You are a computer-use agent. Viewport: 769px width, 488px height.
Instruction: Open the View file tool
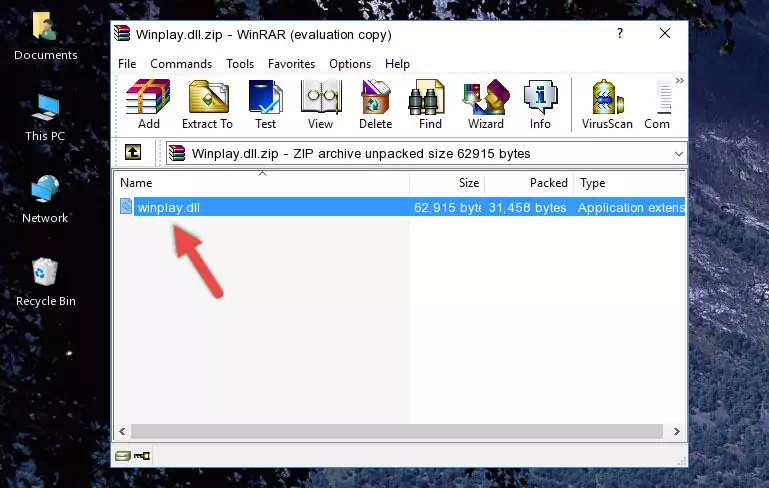[321, 104]
